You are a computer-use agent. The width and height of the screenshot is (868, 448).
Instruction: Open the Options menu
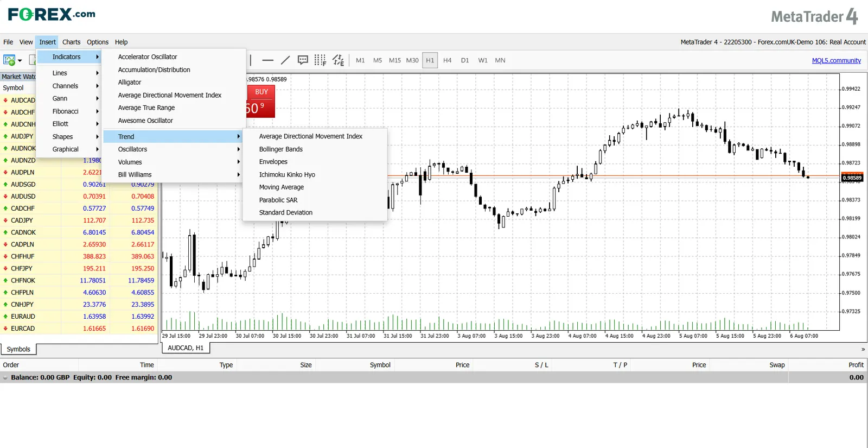coord(98,42)
